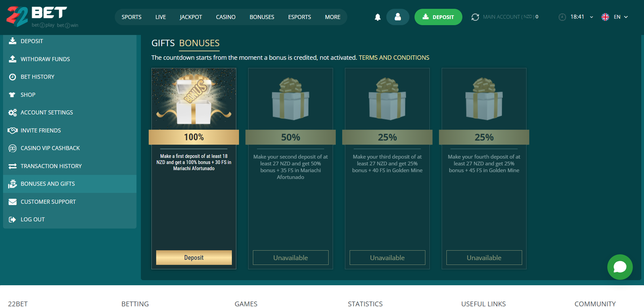Click the Bet History clock icon
The width and height of the screenshot is (644, 308).
[13, 77]
